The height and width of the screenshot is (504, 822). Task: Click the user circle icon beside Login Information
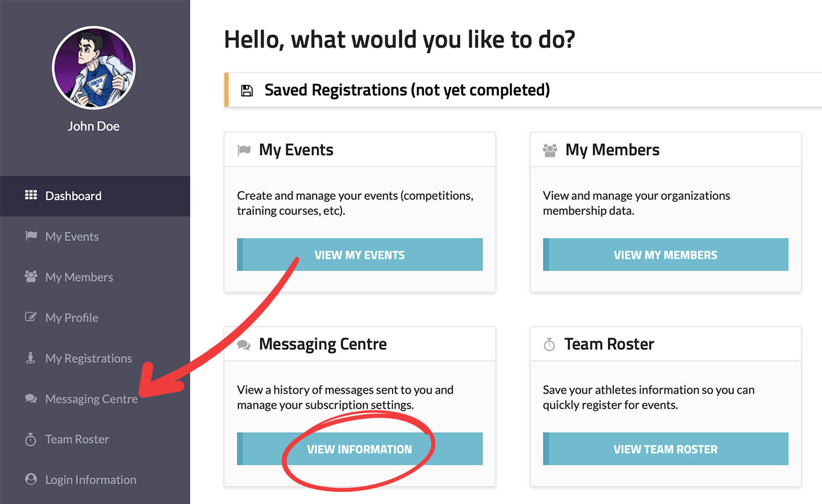pyautogui.click(x=31, y=480)
